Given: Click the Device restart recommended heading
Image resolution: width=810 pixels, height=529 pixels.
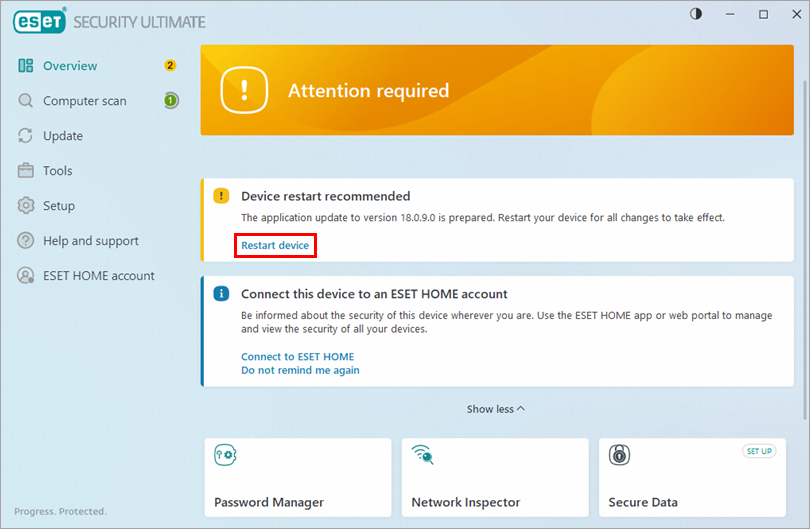Looking at the screenshot, I should [325, 196].
